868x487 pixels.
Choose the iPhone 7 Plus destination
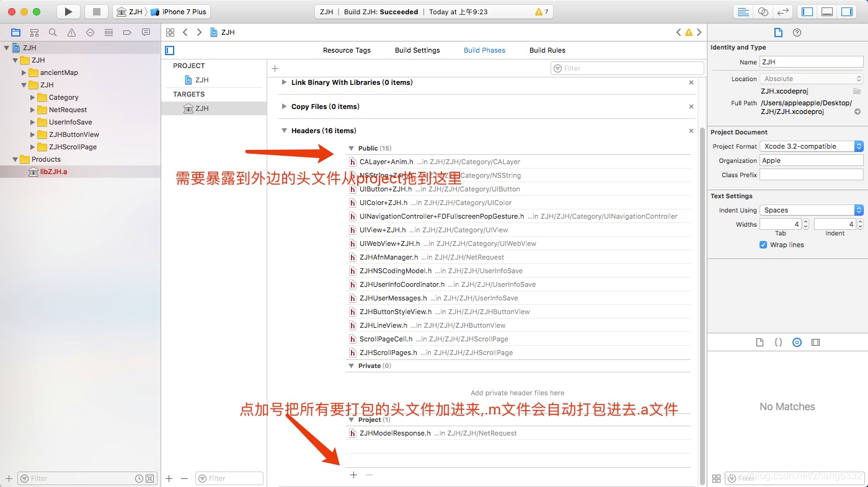[179, 12]
